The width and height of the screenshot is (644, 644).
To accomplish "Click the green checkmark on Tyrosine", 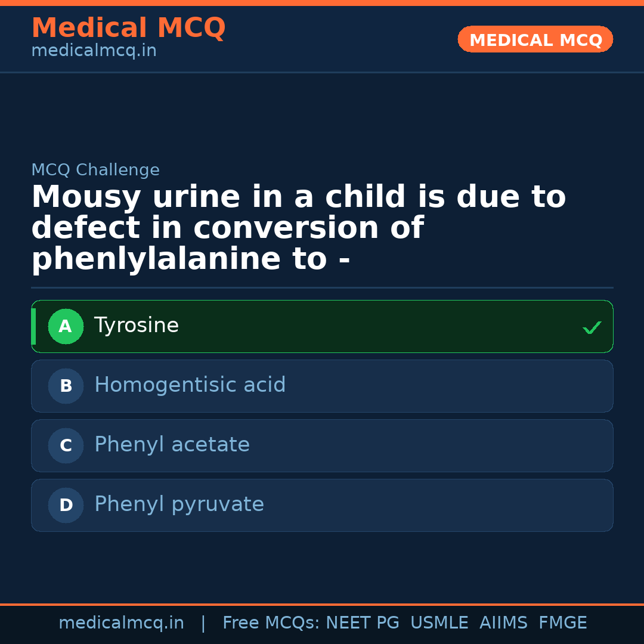I will [x=592, y=327].
